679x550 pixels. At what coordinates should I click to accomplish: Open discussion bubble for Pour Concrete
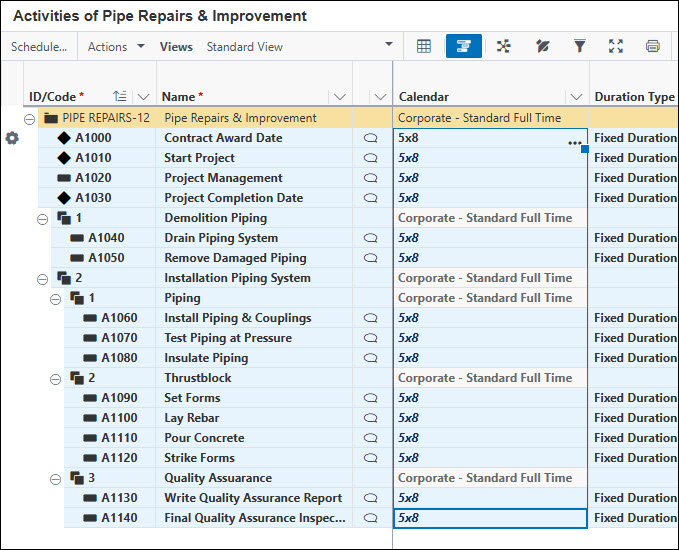(x=371, y=438)
